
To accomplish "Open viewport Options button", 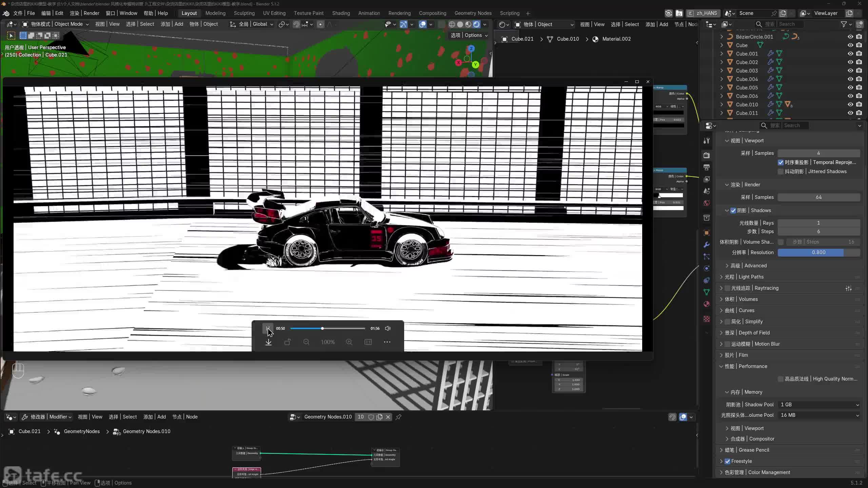I will [x=469, y=35].
